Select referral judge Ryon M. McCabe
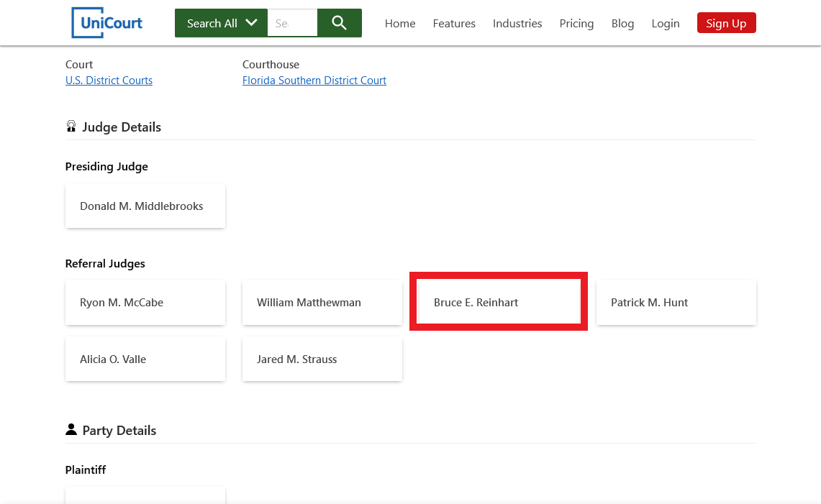821x504 pixels. (145, 303)
